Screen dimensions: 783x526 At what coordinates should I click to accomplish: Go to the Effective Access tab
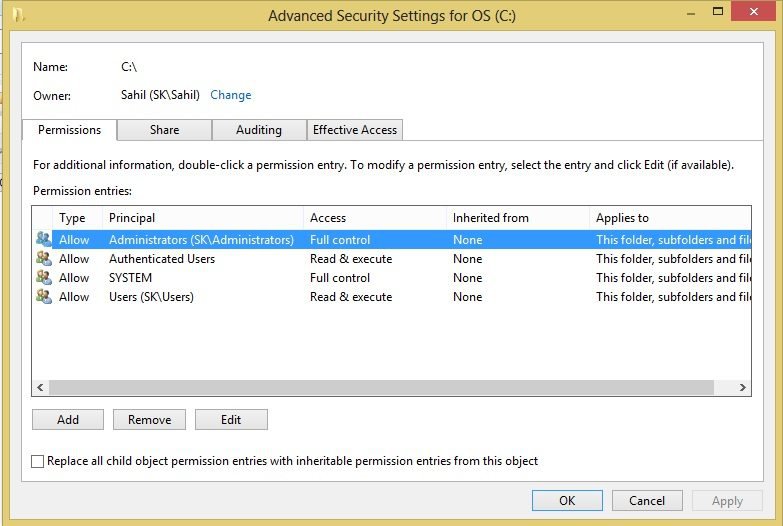pyautogui.click(x=355, y=130)
